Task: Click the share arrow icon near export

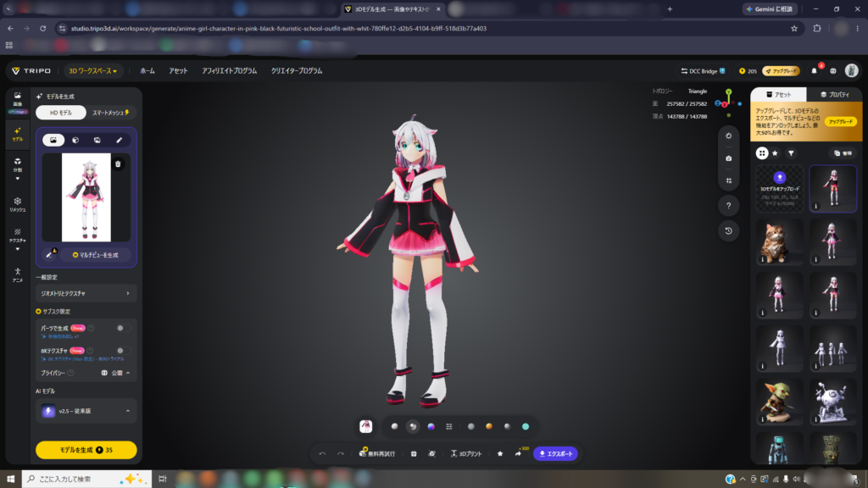Action: (x=518, y=454)
